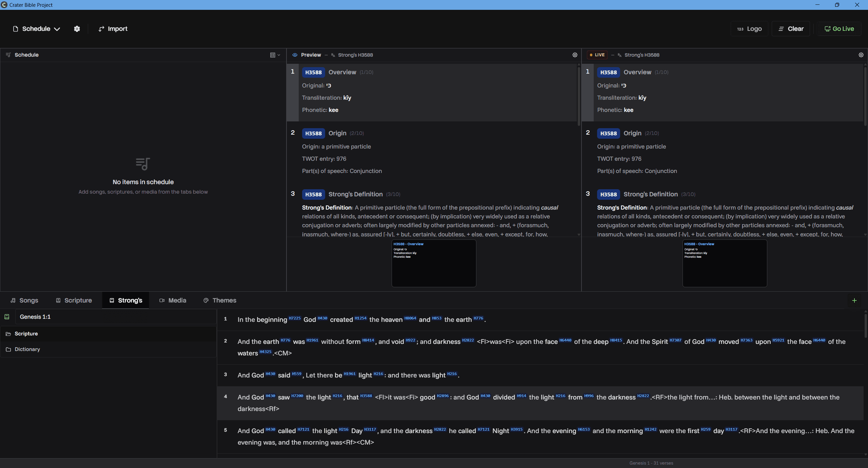The width and height of the screenshot is (868, 468).
Task: Click Strong's number H559 after 'said'
Action: [x=297, y=374]
